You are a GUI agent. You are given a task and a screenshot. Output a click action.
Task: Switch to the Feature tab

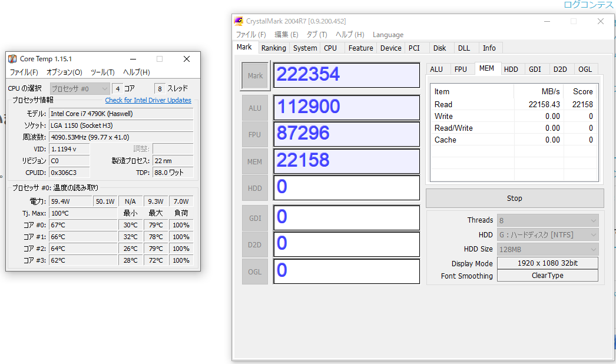point(360,48)
